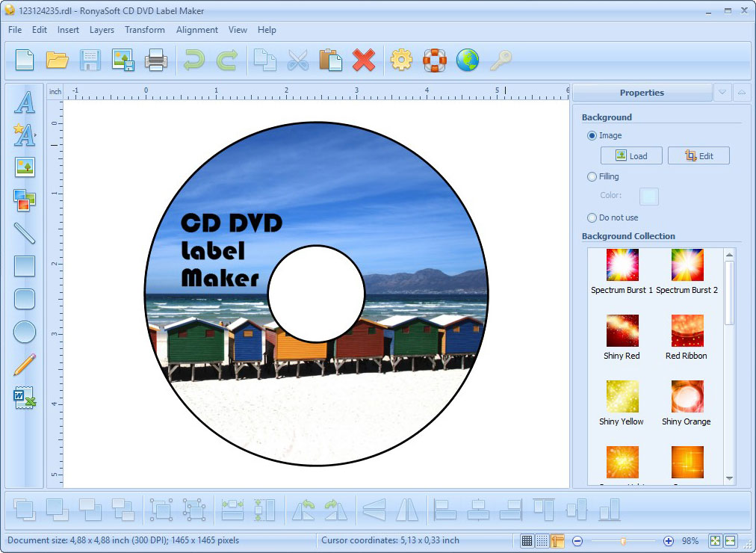This screenshot has height=553, width=756.
Task: Open settings via the gear icon
Action: [x=401, y=61]
